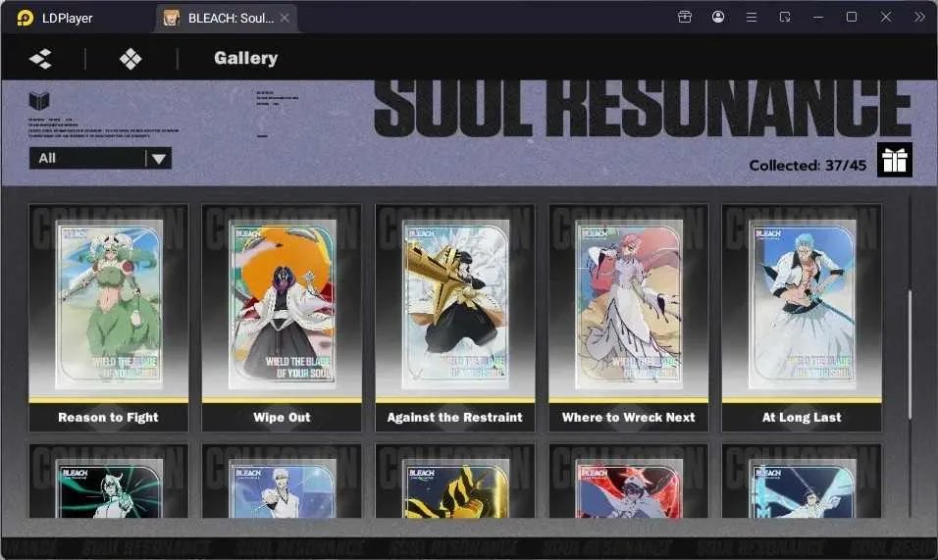The height and width of the screenshot is (560, 938).
Task: Open second-row card with red artwork
Action: [x=628, y=482]
